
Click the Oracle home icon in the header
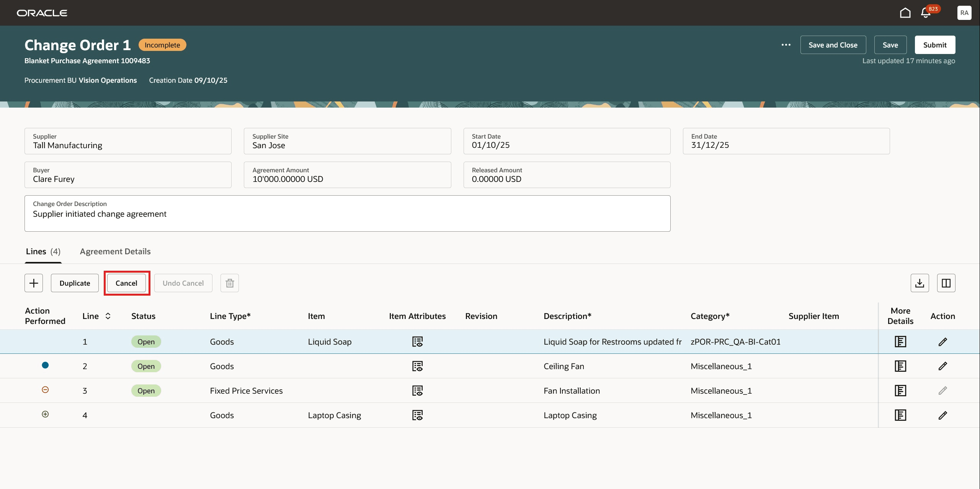905,13
